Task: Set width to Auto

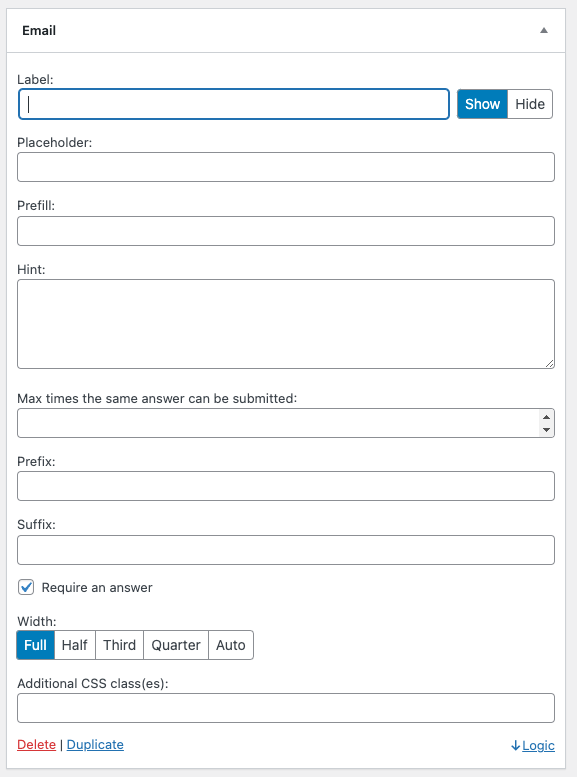Action: [231, 645]
